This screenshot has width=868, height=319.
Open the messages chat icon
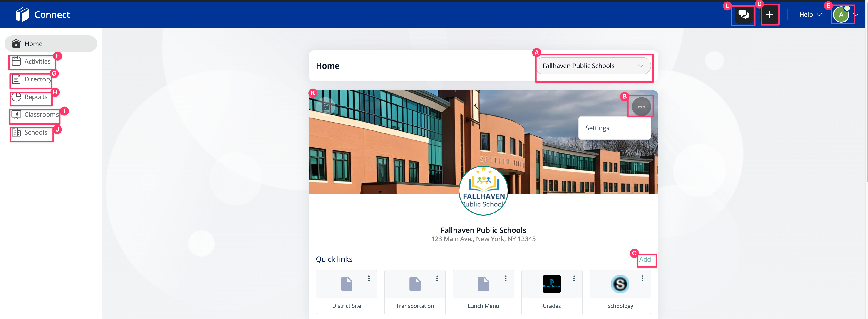[x=743, y=15]
